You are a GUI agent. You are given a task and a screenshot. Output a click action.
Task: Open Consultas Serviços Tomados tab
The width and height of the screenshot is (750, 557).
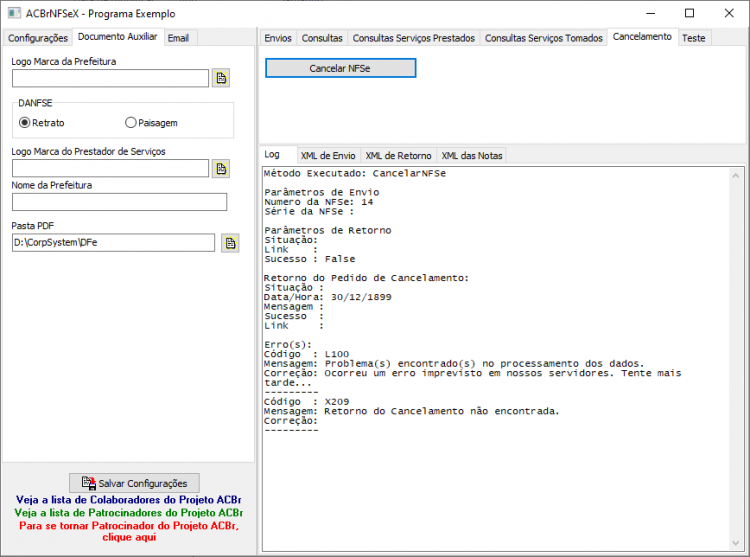[x=544, y=38]
